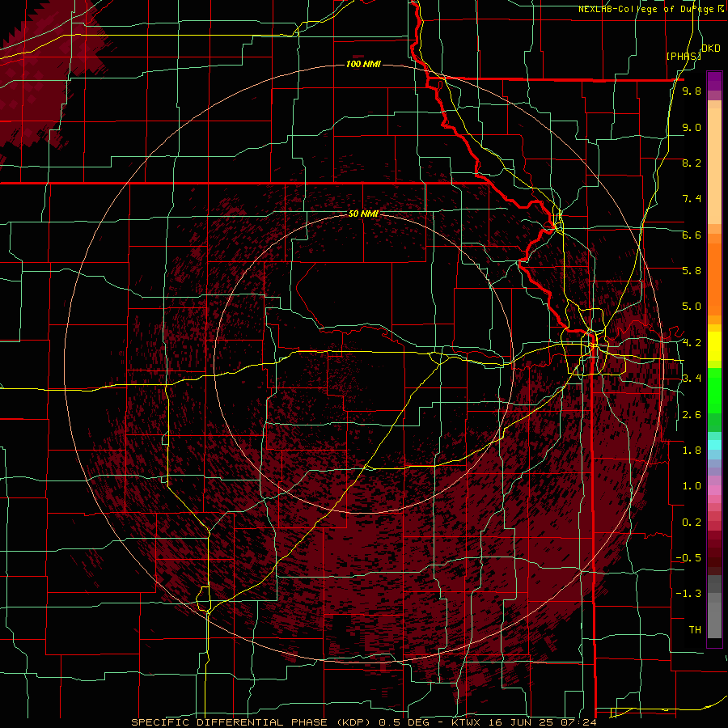This screenshot has height=728, width=728.
Task: Click the 2.6 scale value
Action: 692,415
